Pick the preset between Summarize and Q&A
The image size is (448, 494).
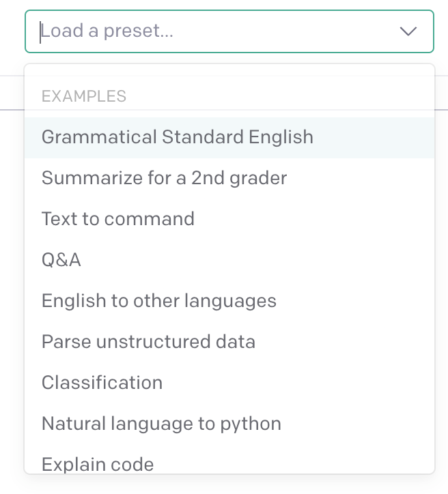(118, 219)
